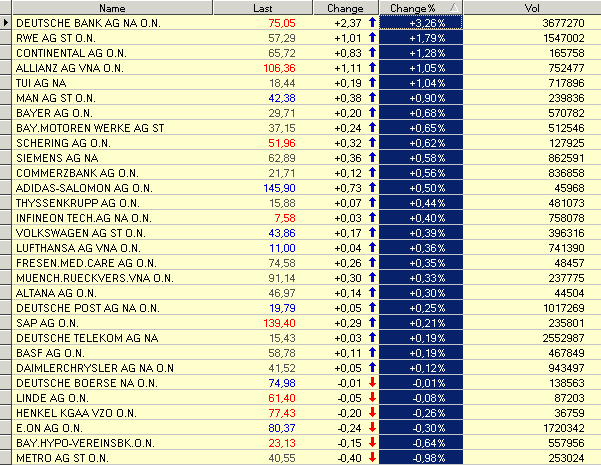This screenshot has width=601, height=465.
Task: Click the up arrow in SAP AG row
Action: click(372, 322)
